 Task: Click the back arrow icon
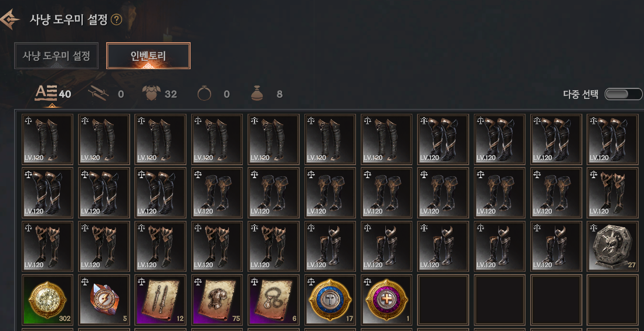tap(9, 20)
